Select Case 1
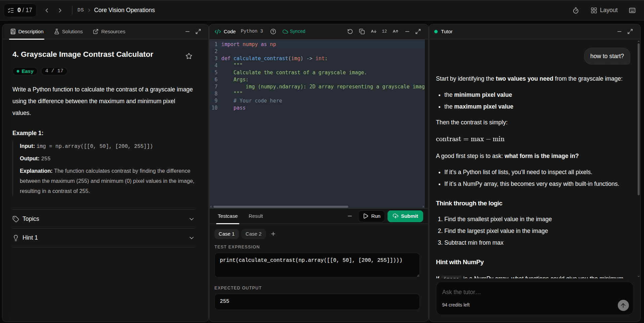 point(227,234)
